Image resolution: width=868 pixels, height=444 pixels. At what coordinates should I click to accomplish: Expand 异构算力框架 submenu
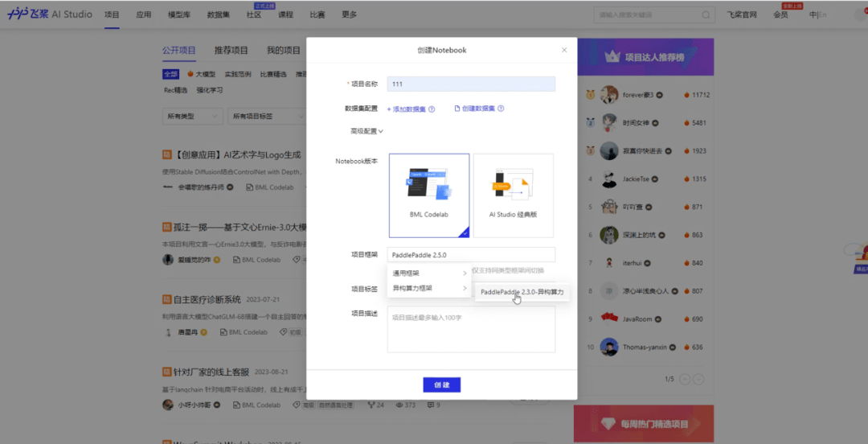429,288
